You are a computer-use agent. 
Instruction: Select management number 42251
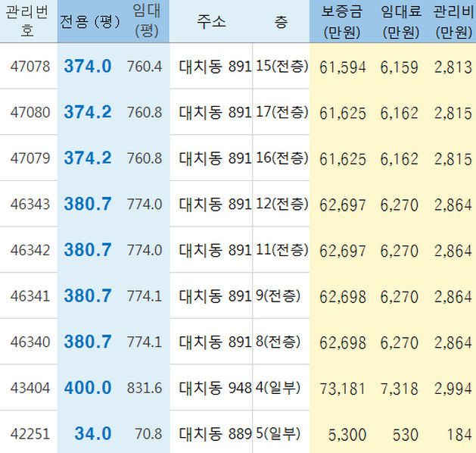pos(30,434)
